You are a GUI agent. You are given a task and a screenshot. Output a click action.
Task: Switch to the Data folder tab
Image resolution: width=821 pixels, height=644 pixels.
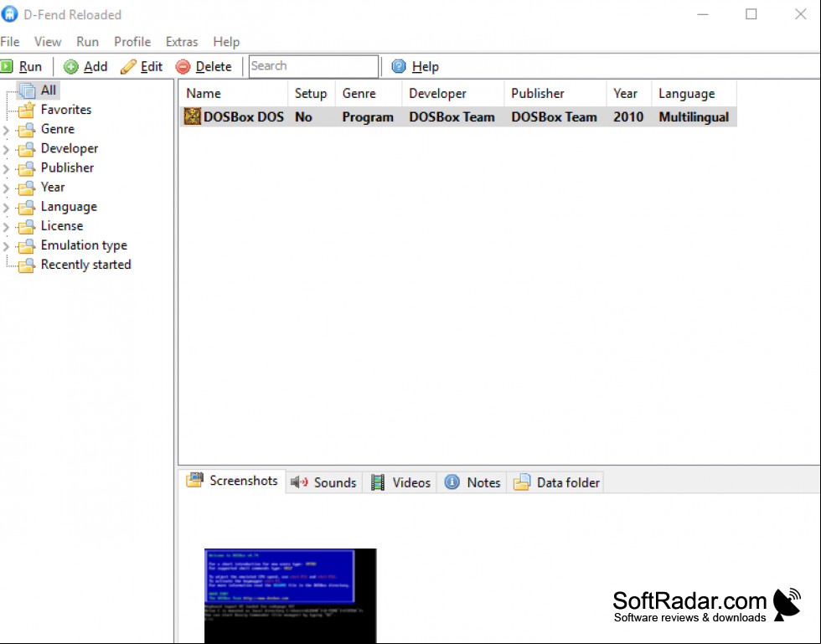(x=556, y=482)
